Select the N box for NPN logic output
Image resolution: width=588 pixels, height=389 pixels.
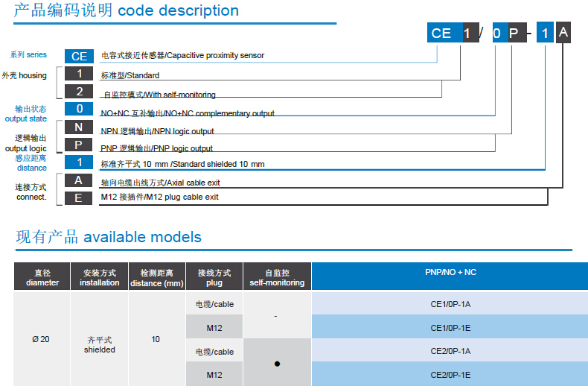(79, 127)
